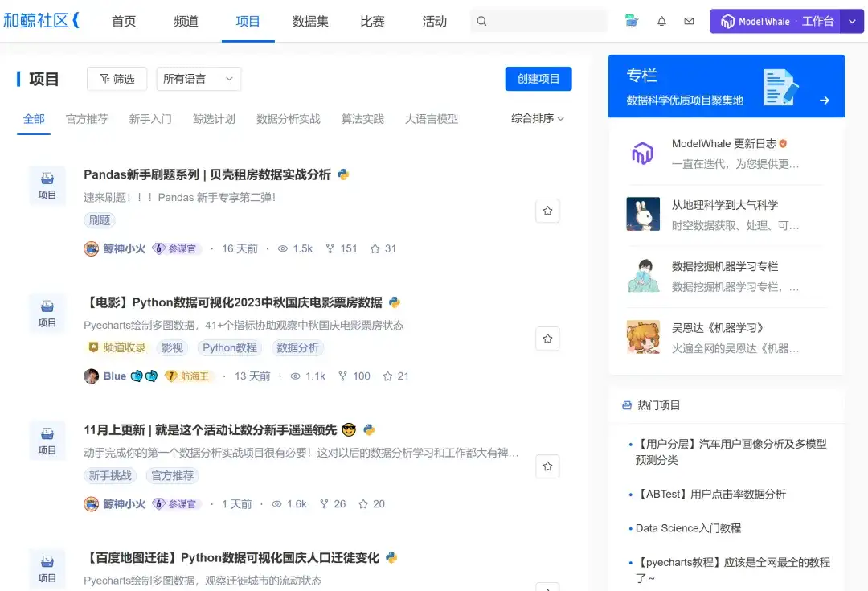
Task: Go to 比赛 in navigation
Action: (x=372, y=21)
